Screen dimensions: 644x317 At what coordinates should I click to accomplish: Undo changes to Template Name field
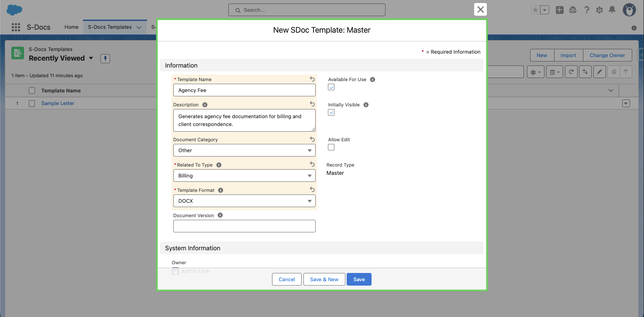(312, 79)
